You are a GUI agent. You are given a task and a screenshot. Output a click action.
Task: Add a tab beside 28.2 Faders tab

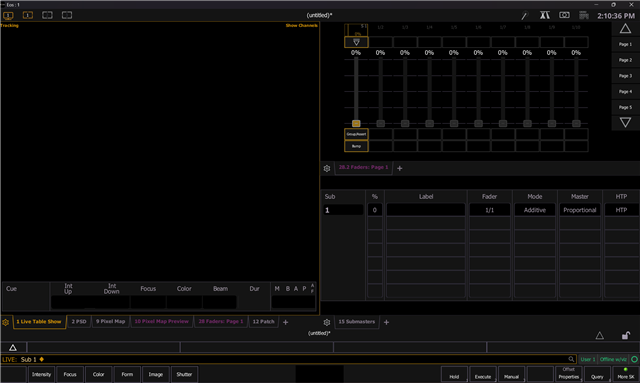400,168
